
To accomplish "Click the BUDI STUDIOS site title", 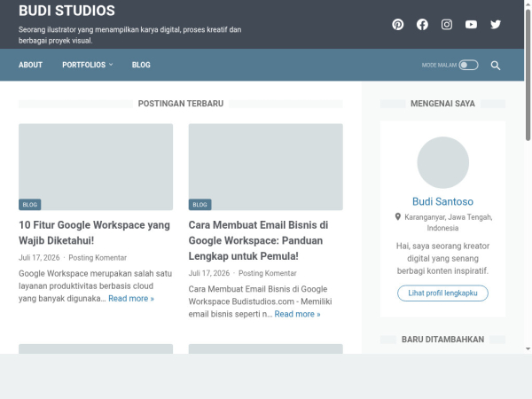I will tap(66, 11).
